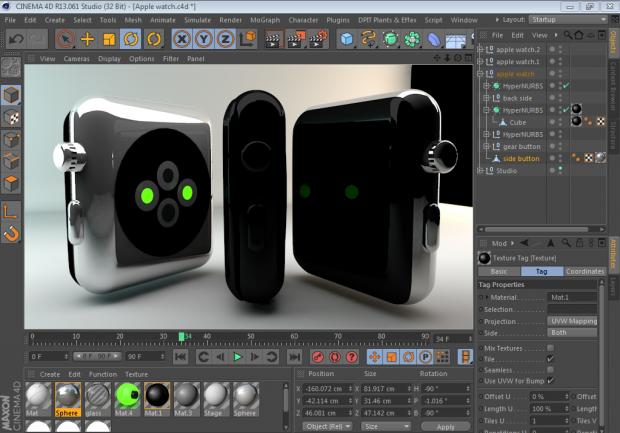
Task: Click the Position X value field
Action: (x=328, y=389)
